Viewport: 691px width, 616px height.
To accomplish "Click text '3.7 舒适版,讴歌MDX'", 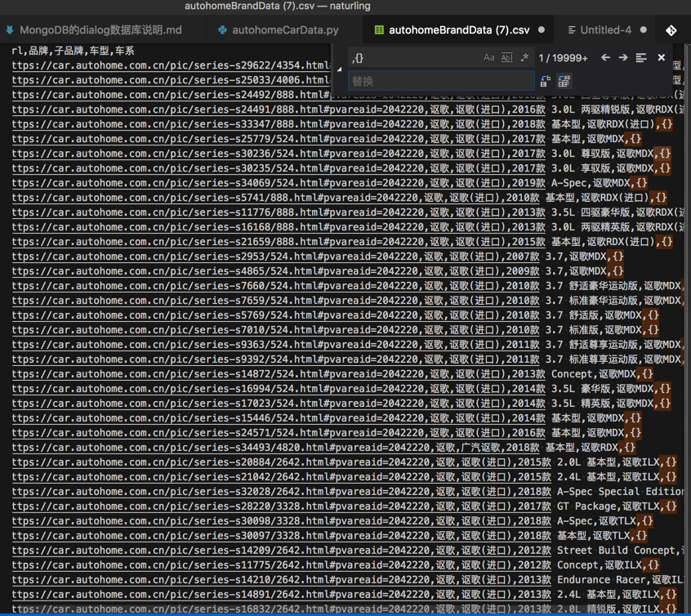I will (594, 315).
